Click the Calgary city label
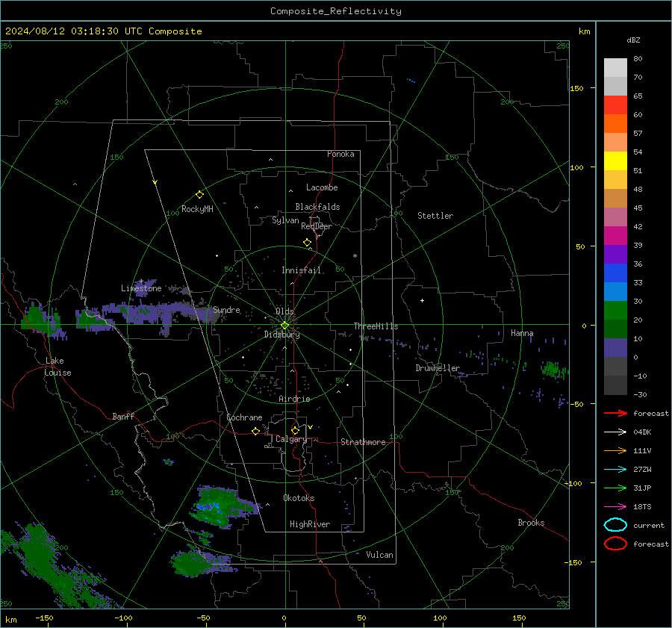Image resolution: width=672 pixels, height=628 pixels. point(291,439)
